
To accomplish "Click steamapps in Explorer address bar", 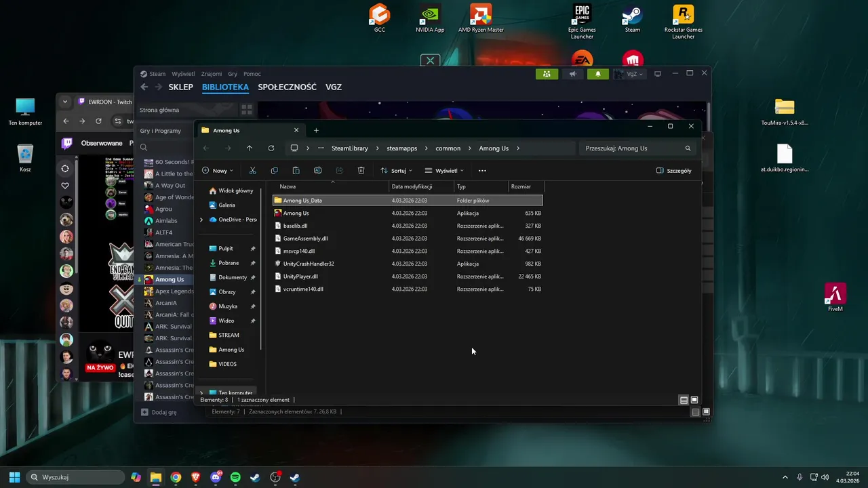I will (x=402, y=148).
